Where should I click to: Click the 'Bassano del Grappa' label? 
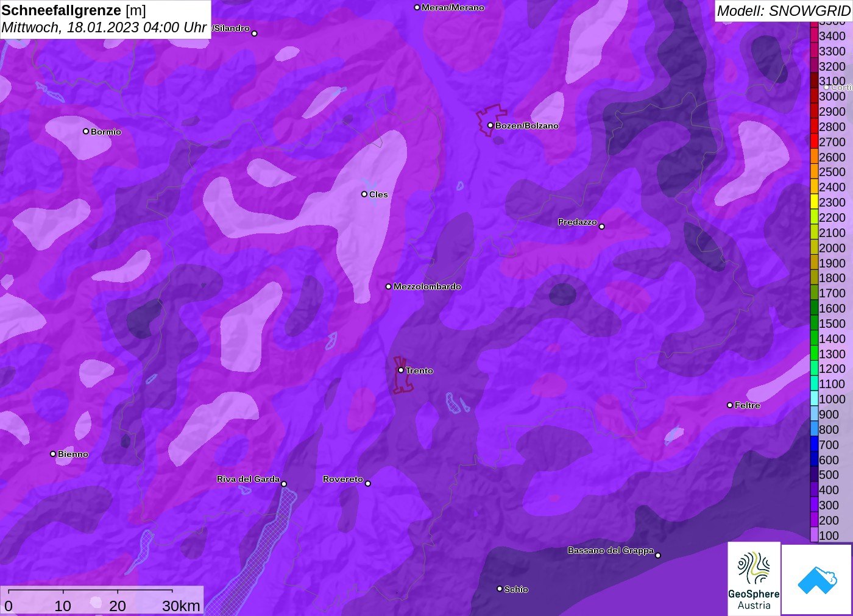611,550
